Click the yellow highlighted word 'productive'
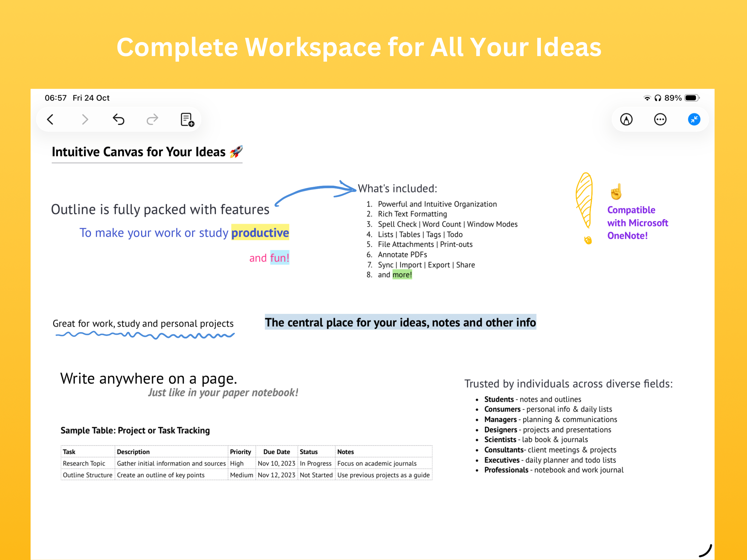 tap(260, 233)
